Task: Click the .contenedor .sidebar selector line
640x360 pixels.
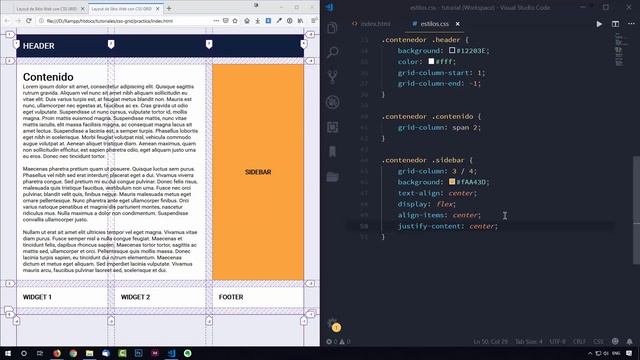Action: [427, 160]
